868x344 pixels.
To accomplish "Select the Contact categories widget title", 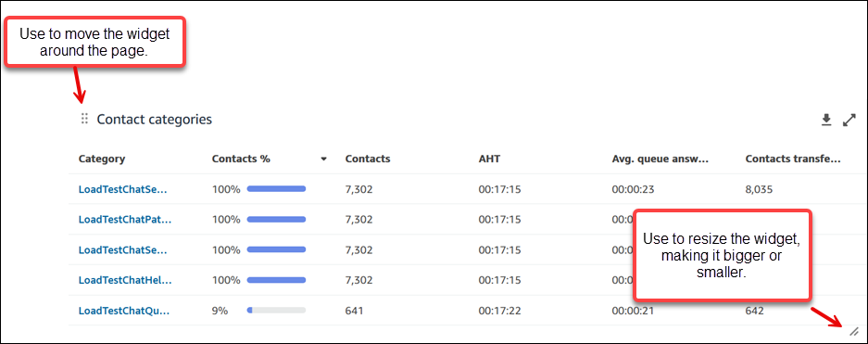I will pyautogui.click(x=155, y=119).
